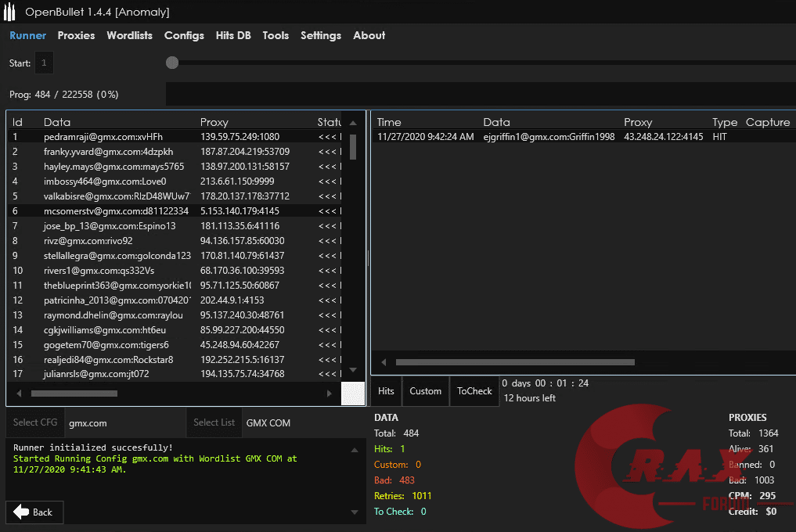Open the Proxies tab

tap(76, 35)
